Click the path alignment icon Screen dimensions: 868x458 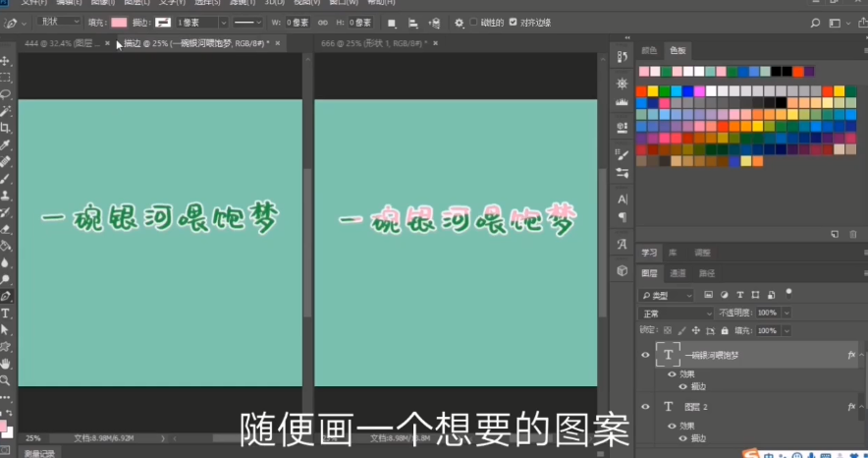[x=413, y=23]
